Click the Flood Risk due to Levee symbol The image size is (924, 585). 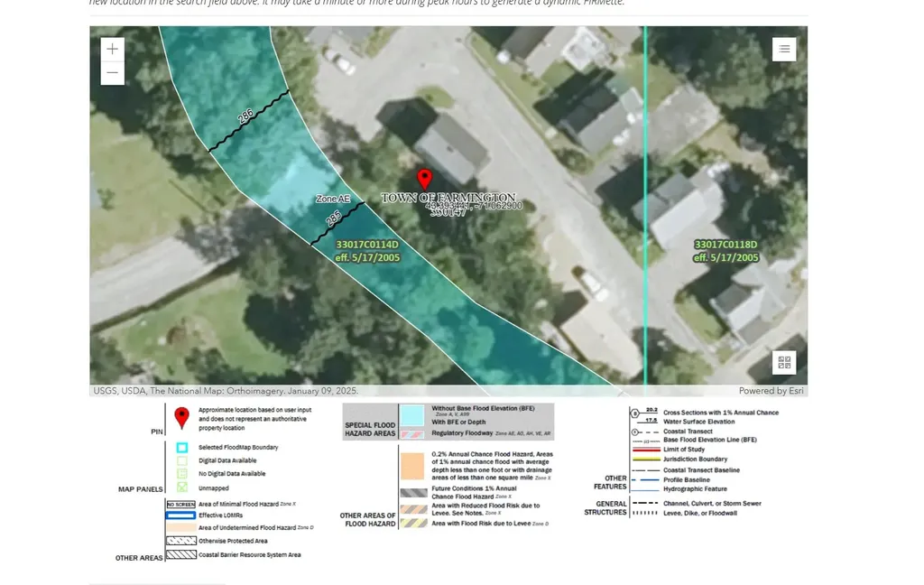413,523
